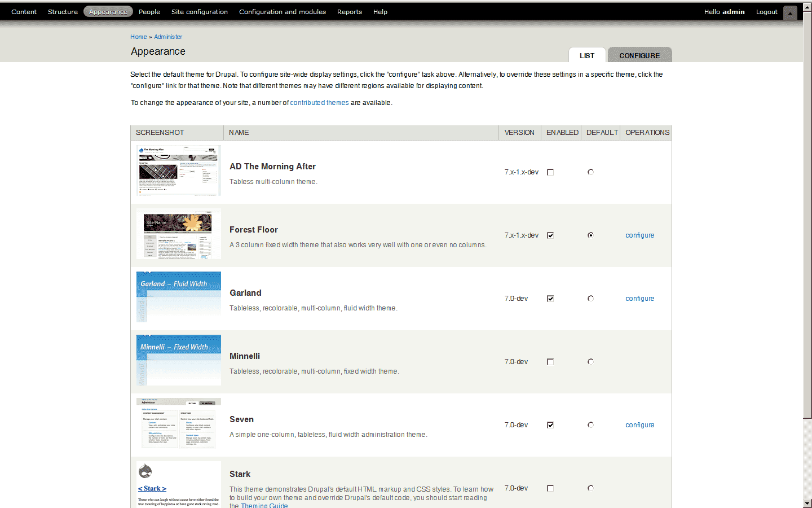Image resolution: width=812 pixels, height=508 pixels.
Task: Open the AD The Morning After screenshot
Action: pyautogui.click(x=178, y=171)
